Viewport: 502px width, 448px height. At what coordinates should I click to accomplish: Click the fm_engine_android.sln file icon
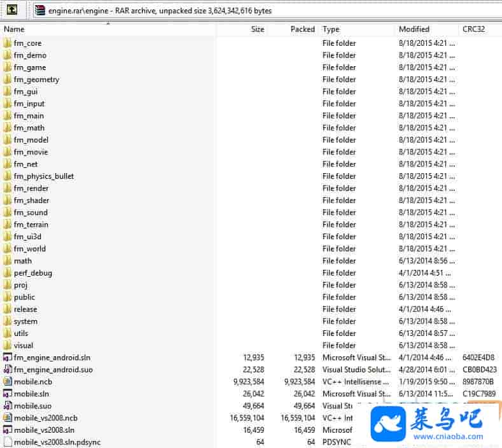[x=8, y=357]
